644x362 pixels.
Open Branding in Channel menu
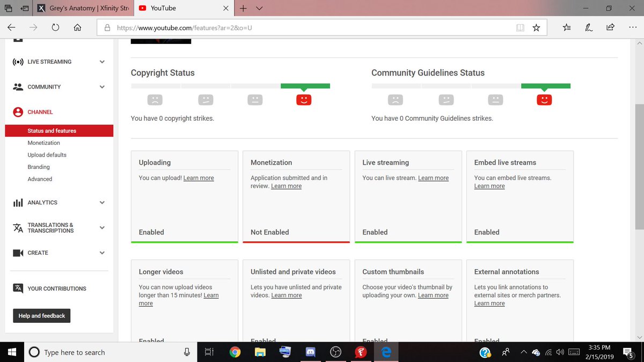(x=39, y=167)
